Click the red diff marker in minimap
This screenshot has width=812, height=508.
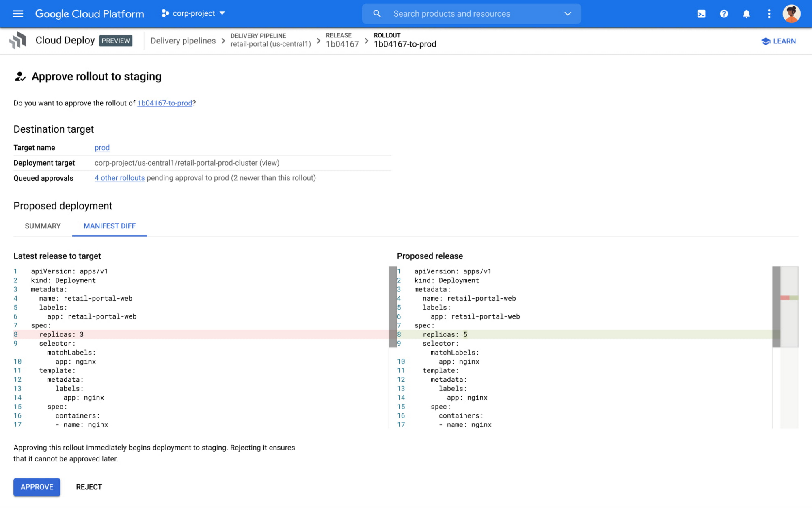[785, 298]
